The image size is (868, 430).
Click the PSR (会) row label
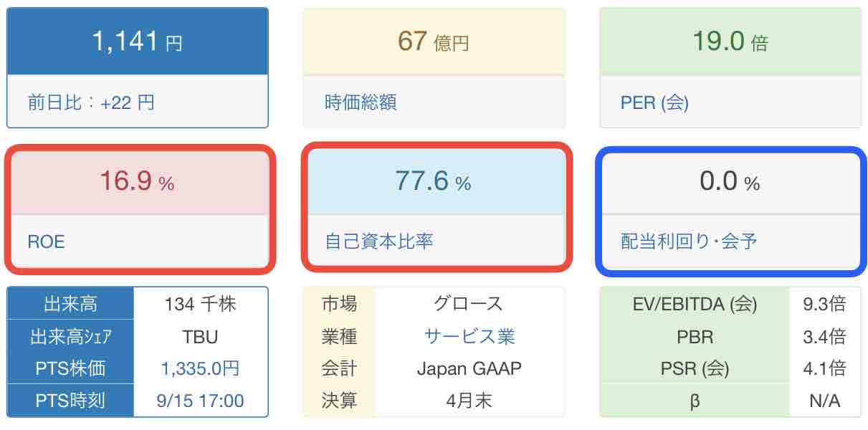[695, 368]
